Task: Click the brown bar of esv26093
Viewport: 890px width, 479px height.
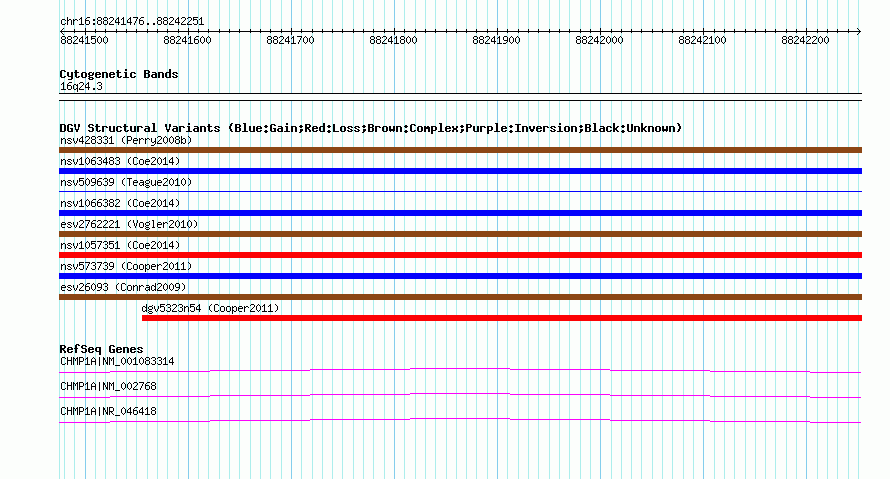Action: 460,297
